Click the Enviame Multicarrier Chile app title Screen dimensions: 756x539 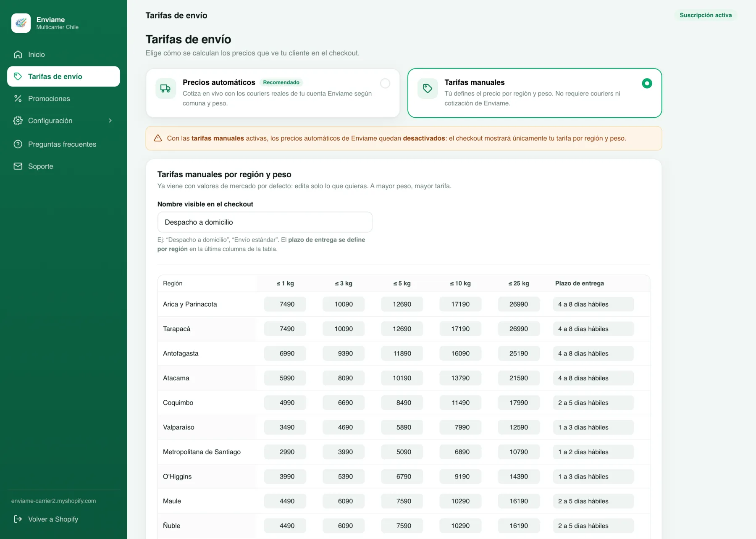(x=57, y=23)
